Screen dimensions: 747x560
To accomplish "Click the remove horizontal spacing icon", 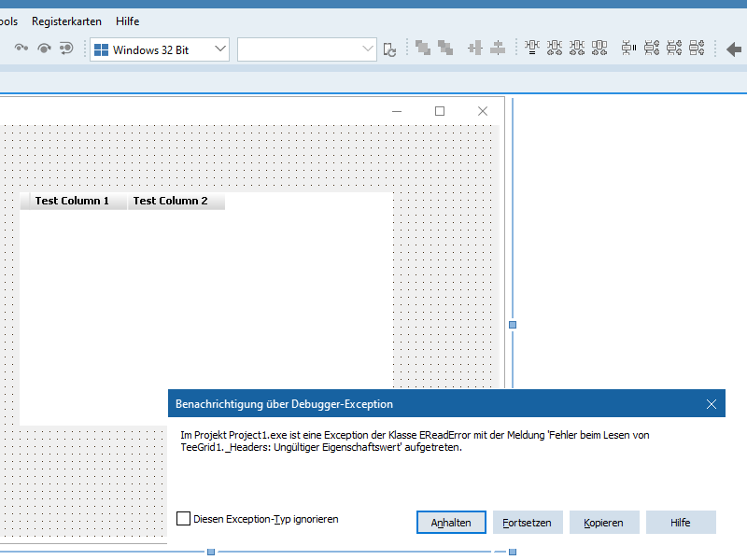I will (599, 49).
